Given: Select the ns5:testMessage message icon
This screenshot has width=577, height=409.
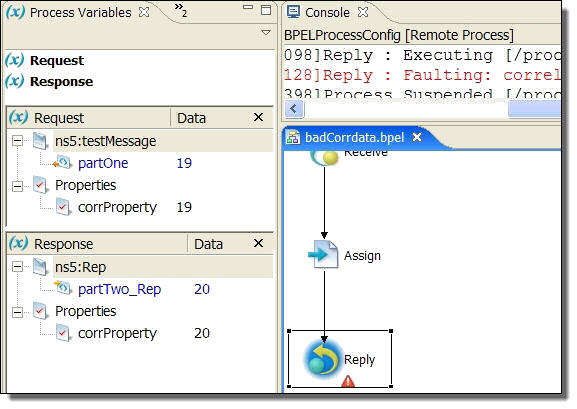Looking at the screenshot, I should click(40, 141).
